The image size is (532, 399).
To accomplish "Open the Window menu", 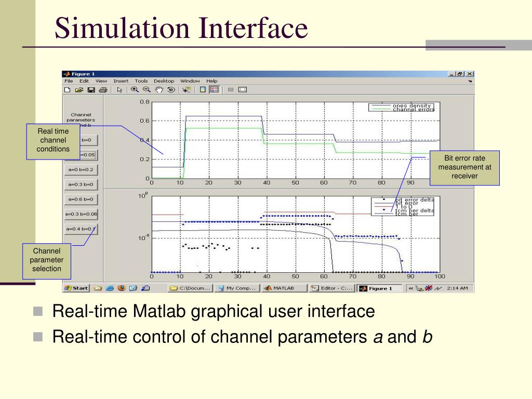I will (x=190, y=81).
